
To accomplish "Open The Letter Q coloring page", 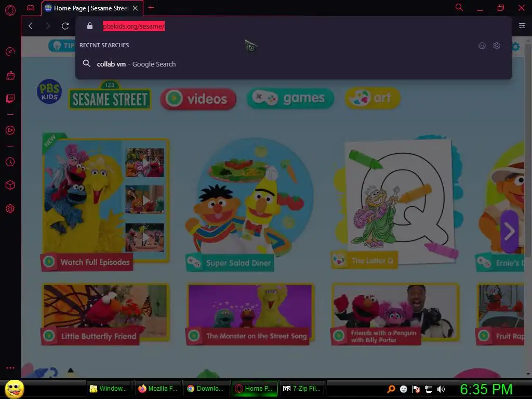I will (397, 202).
